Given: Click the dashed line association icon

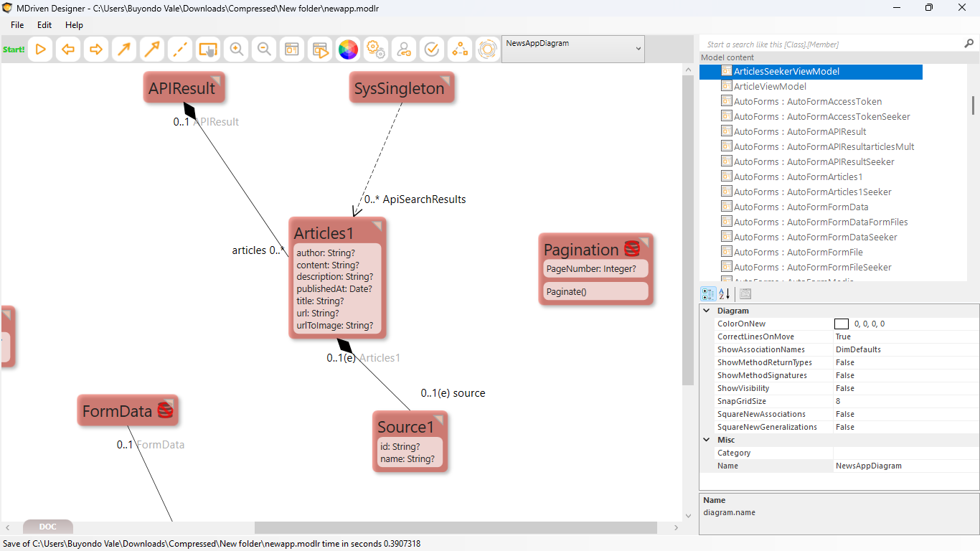Looking at the screenshot, I should [x=180, y=50].
